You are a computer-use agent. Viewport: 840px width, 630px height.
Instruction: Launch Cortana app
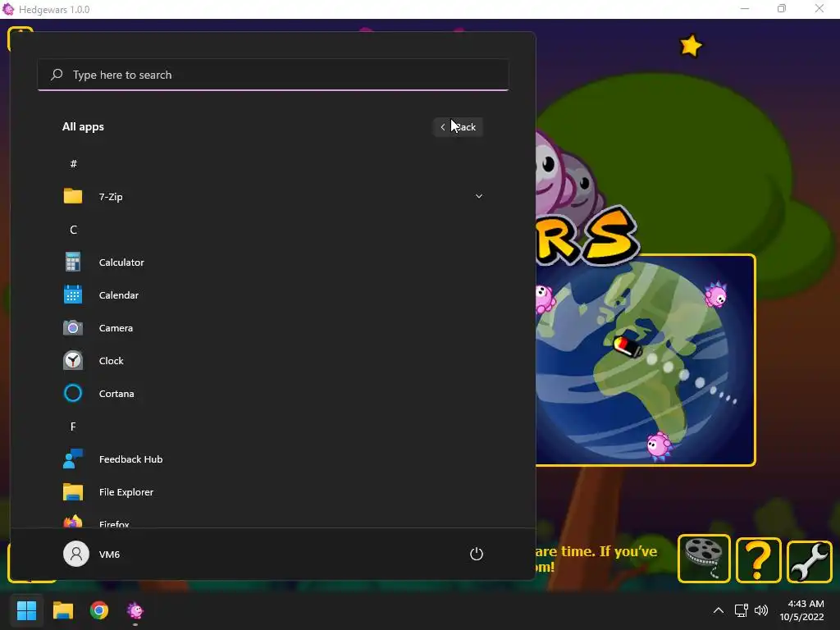click(x=272, y=393)
